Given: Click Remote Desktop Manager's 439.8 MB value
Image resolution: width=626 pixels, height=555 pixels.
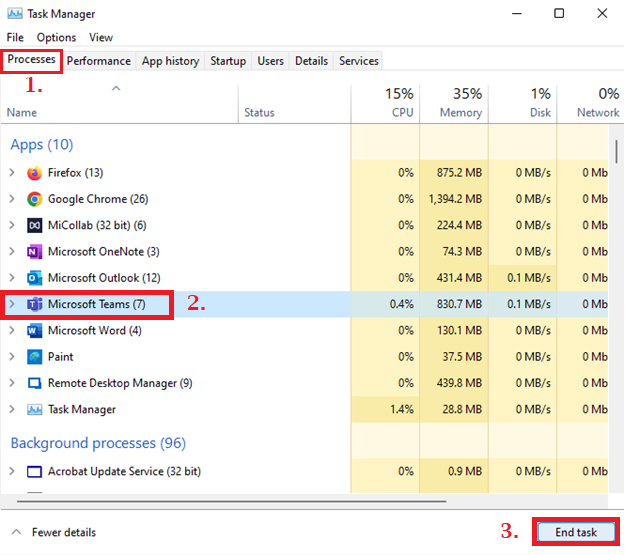Looking at the screenshot, I should click(x=459, y=383).
